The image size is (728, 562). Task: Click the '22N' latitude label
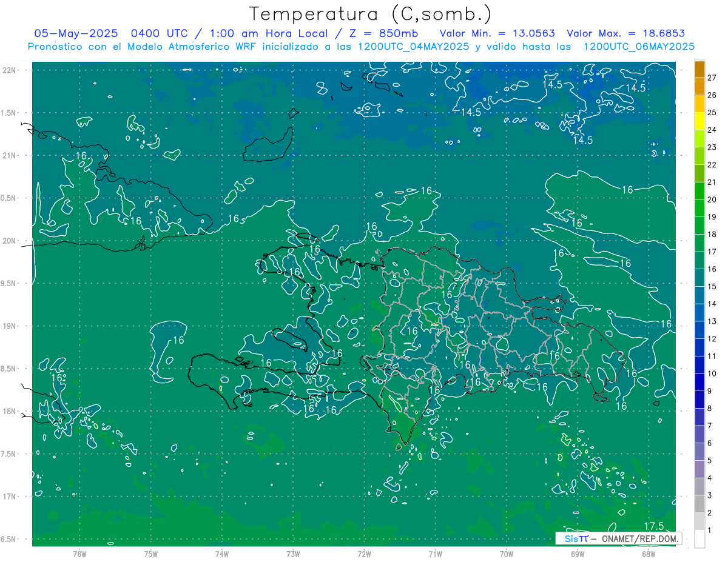9,70
